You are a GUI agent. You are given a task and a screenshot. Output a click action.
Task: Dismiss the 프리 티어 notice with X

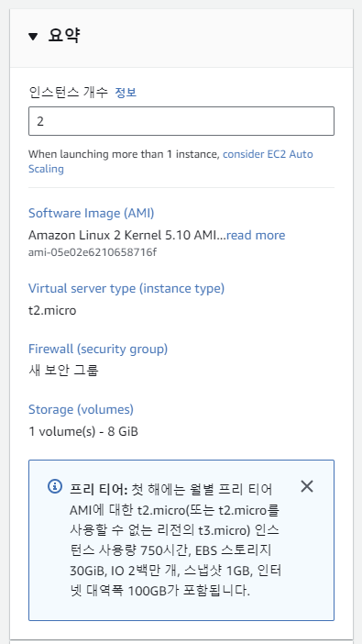pos(307,487)
